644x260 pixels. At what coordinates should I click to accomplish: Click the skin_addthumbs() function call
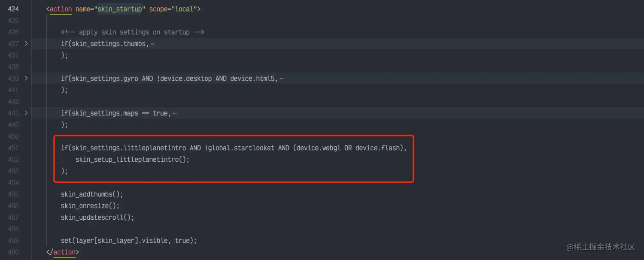pyautogui.click(x=92, y=194)
